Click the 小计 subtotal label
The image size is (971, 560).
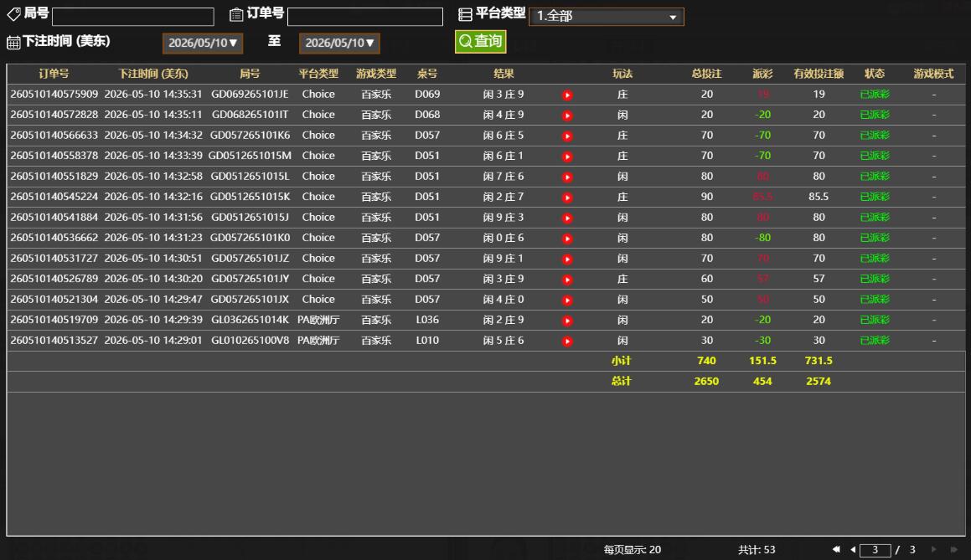click(621, 361)
